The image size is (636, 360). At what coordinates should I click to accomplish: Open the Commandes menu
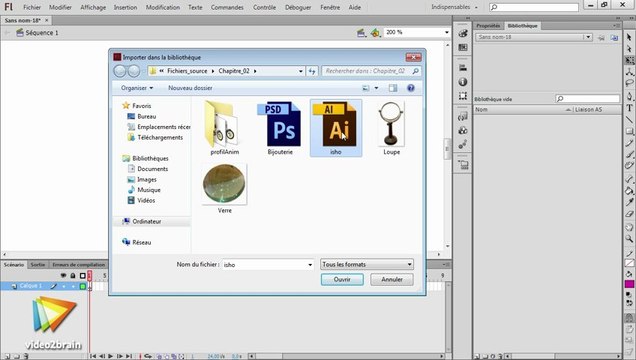227,7
